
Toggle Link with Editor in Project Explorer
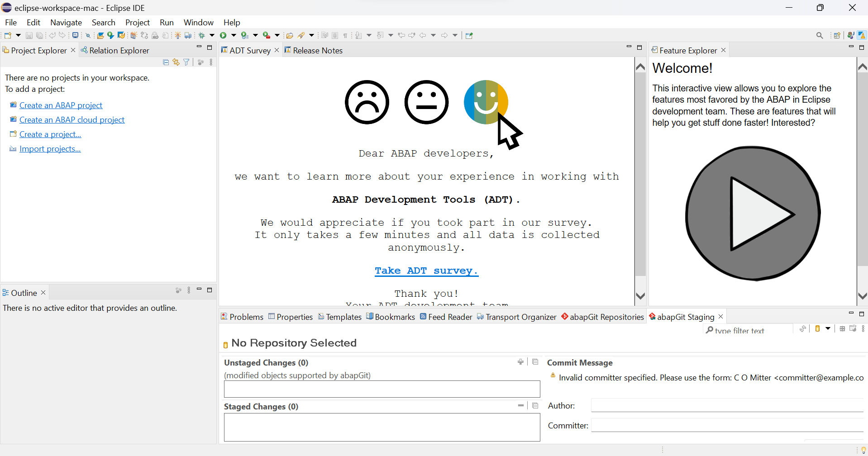click(176, 62)
